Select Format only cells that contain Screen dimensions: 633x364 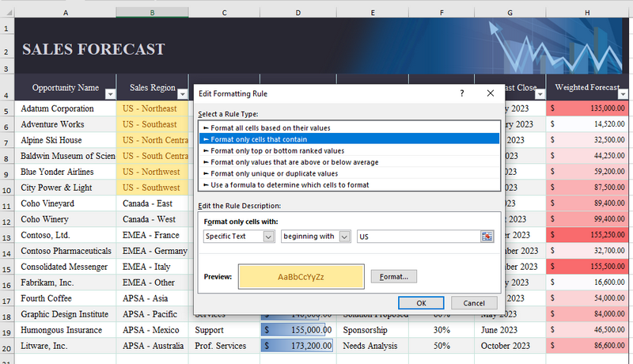349,139
